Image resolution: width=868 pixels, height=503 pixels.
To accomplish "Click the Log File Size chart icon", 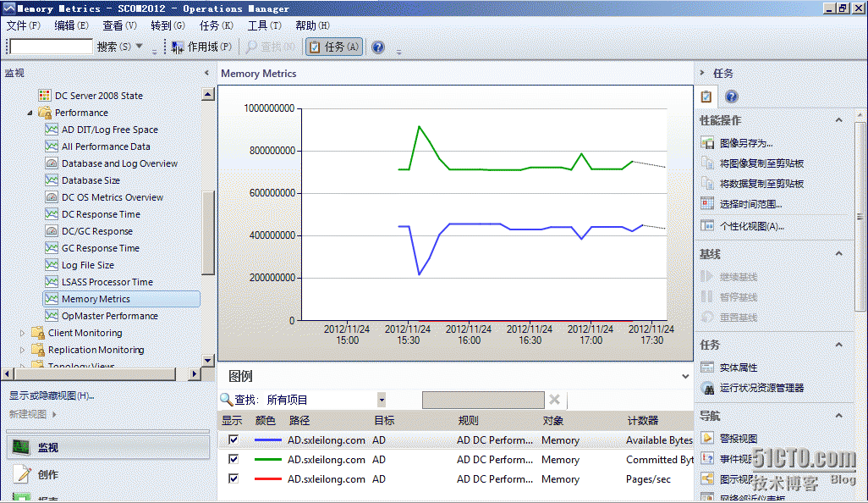I will click(52, 265).
